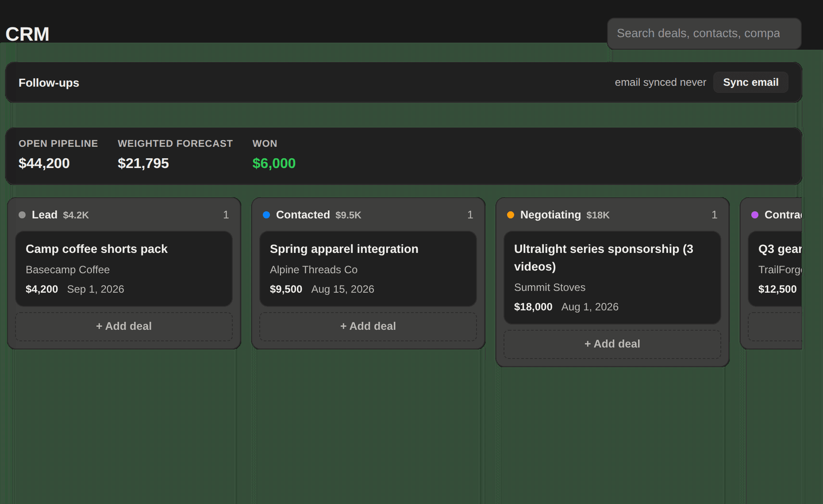Open the Ultralight series sponsorship deal

click(x=612, y=278)
